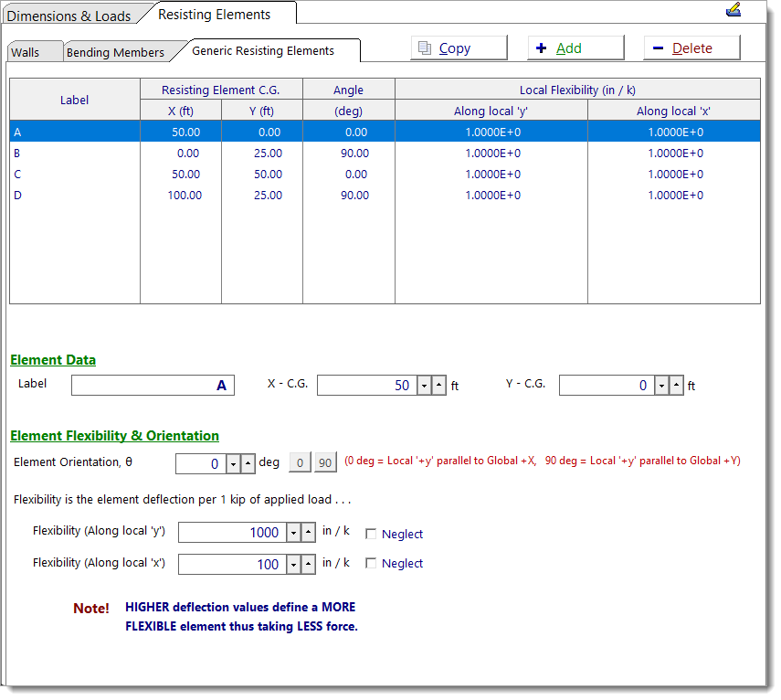Click the Y (ft) column header
The image size is (781, 700).
point(262,111)
